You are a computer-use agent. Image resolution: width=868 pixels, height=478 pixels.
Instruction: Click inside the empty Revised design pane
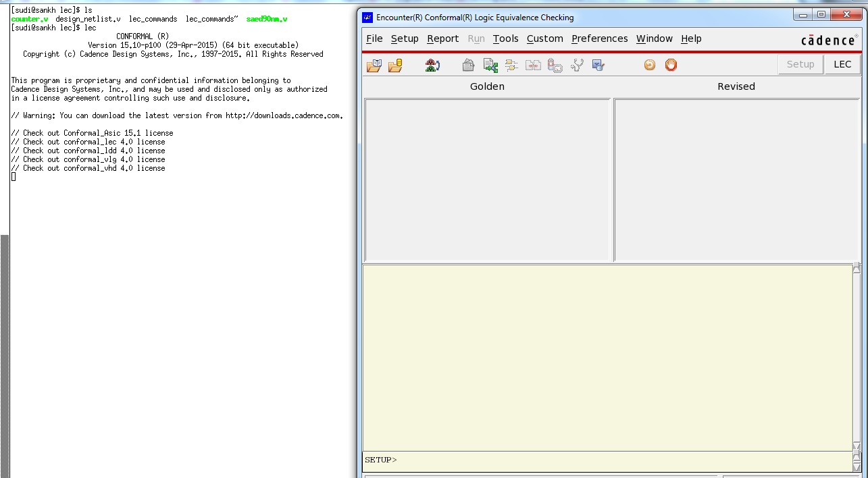click(737, 180)
